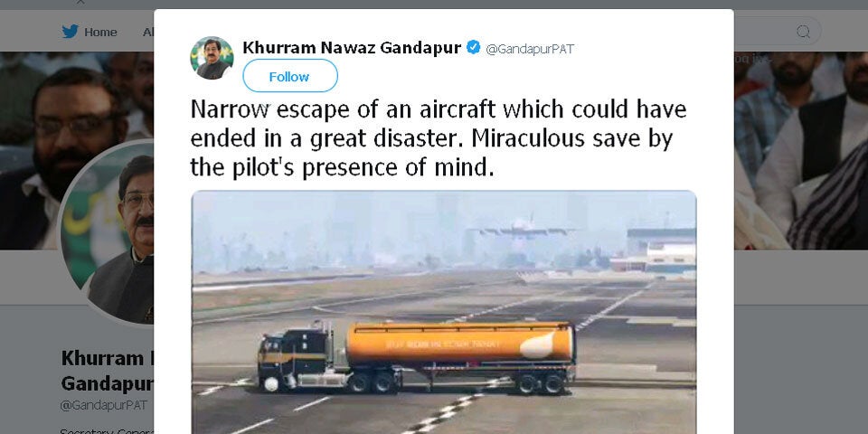This screenshot has width=868, height=434.
Task: Click the tweet text about narrow escape
Action: pyautogui.click(x=438, y=138)
